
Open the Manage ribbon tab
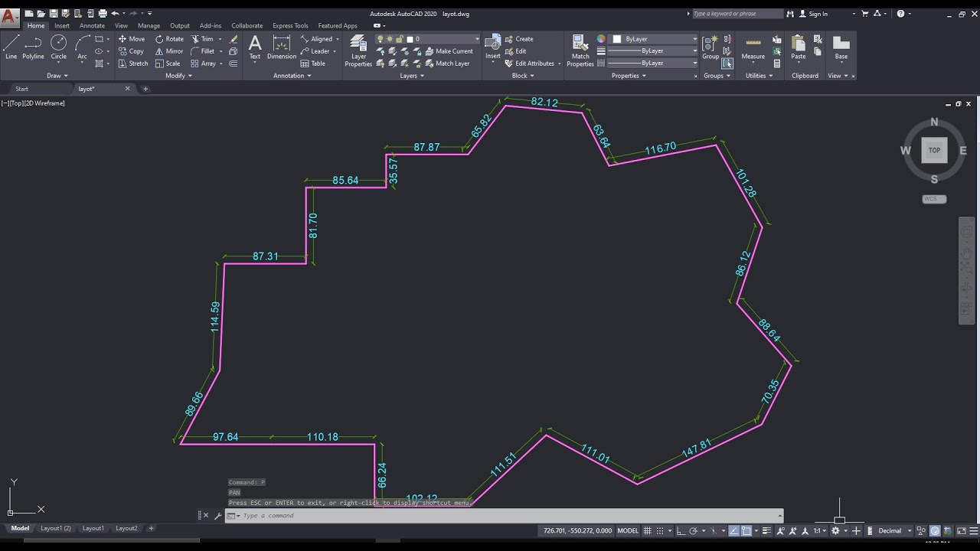pyautogui.click(x=149, y=25)
